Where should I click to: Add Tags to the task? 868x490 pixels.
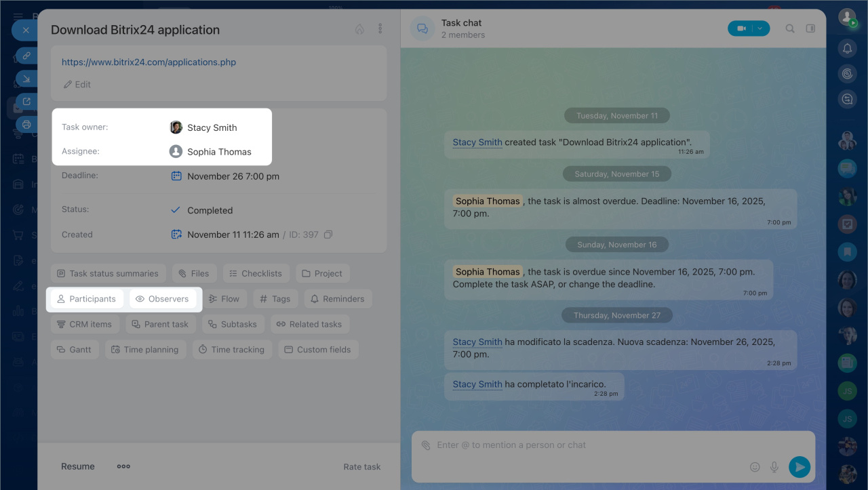275,299
